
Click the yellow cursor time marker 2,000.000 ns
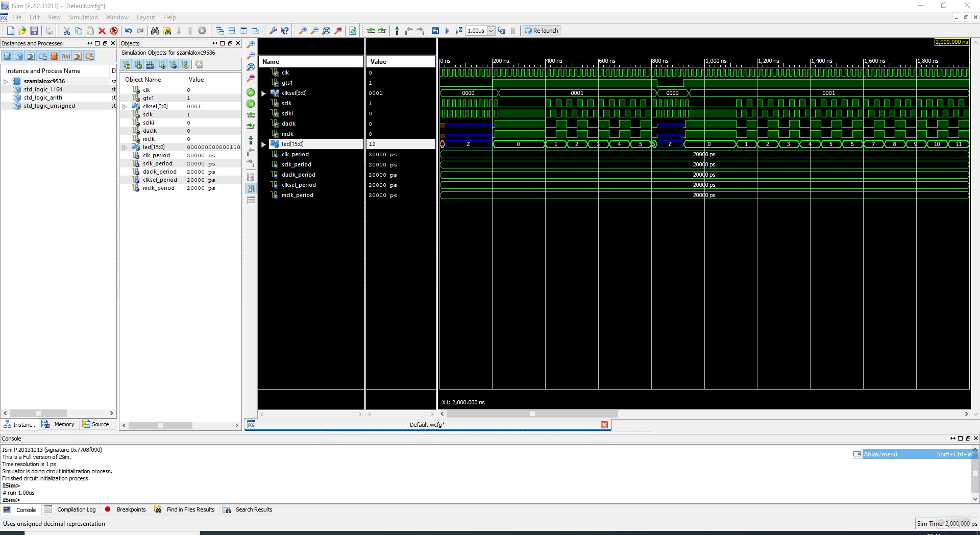(951, 42)
